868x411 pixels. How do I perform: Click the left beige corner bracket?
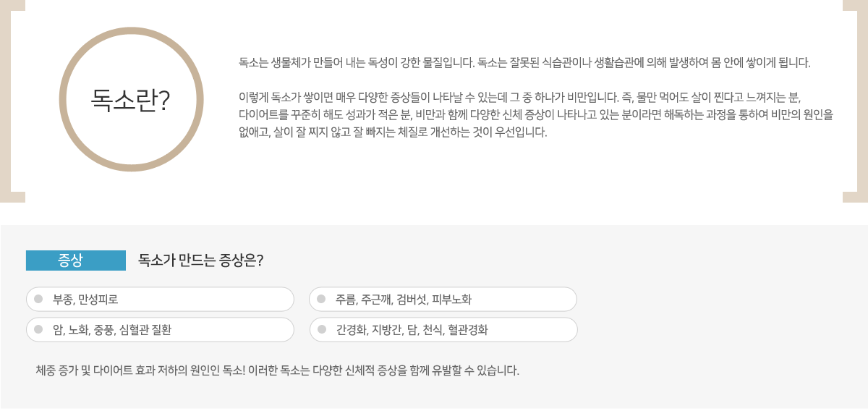6,101
